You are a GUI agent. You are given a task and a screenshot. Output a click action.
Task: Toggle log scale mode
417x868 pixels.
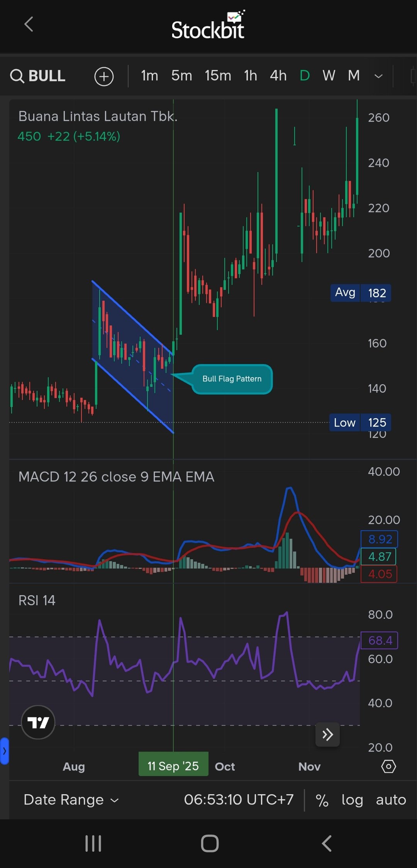(x=352, y=800)
